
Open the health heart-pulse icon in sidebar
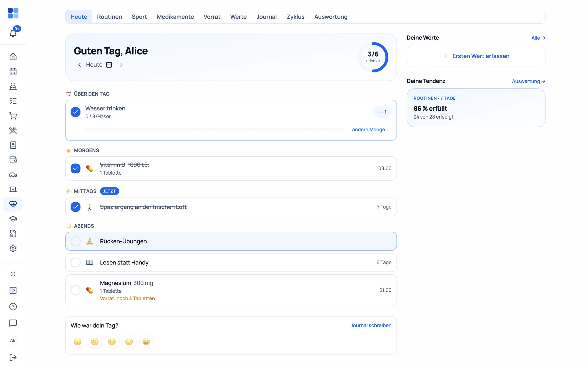(x=13, y=204)
